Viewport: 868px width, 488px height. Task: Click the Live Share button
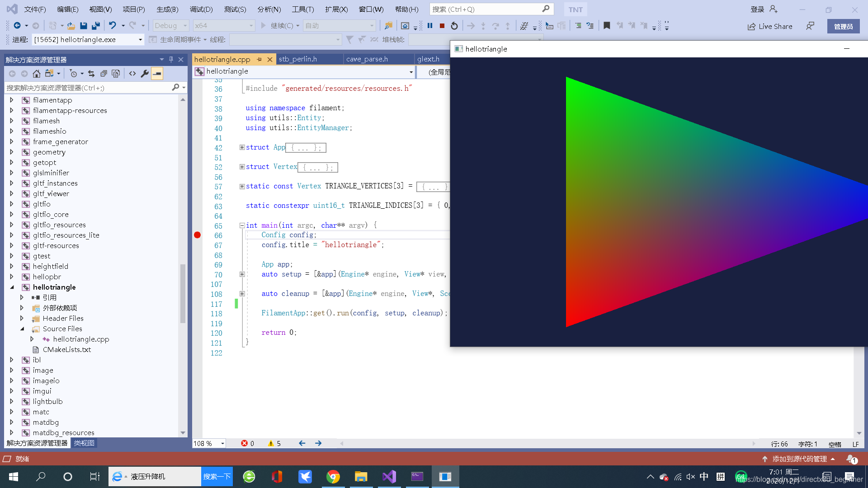point(770,26)
